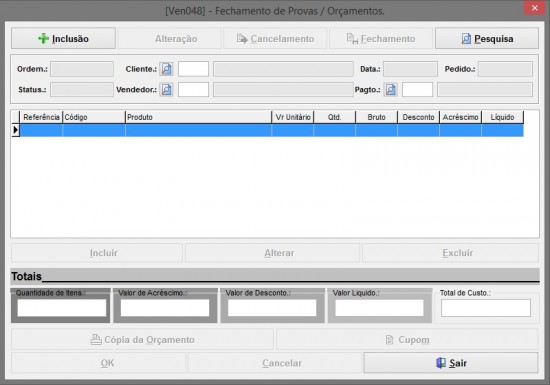550x385 pixels.
Task: Click the Total de Custo field
Action: (486, 308)
